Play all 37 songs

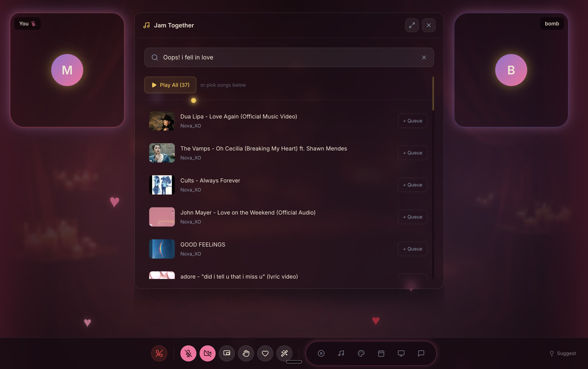tap(170, 85)
